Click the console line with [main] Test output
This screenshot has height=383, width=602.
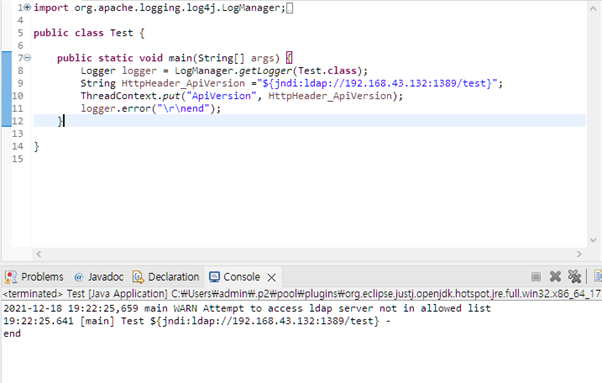197,321
